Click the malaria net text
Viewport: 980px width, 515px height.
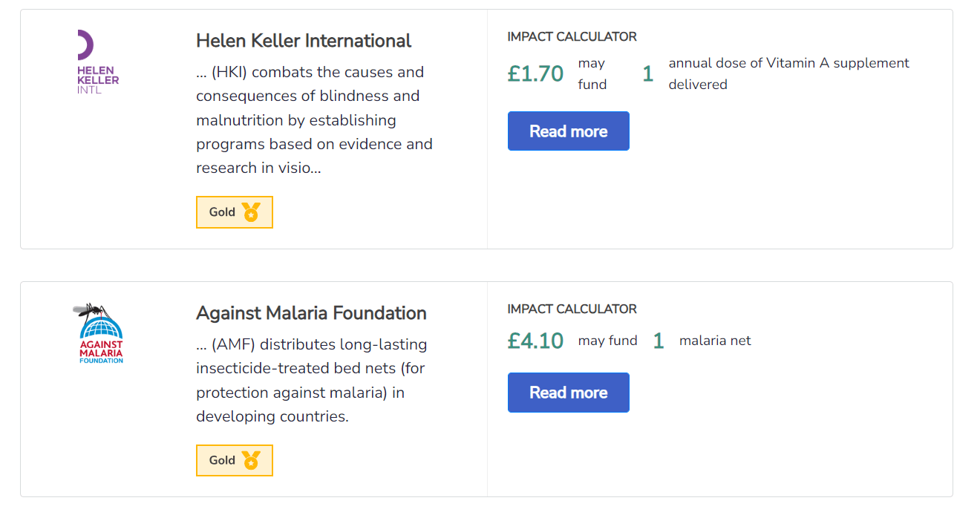click(715, 341)
